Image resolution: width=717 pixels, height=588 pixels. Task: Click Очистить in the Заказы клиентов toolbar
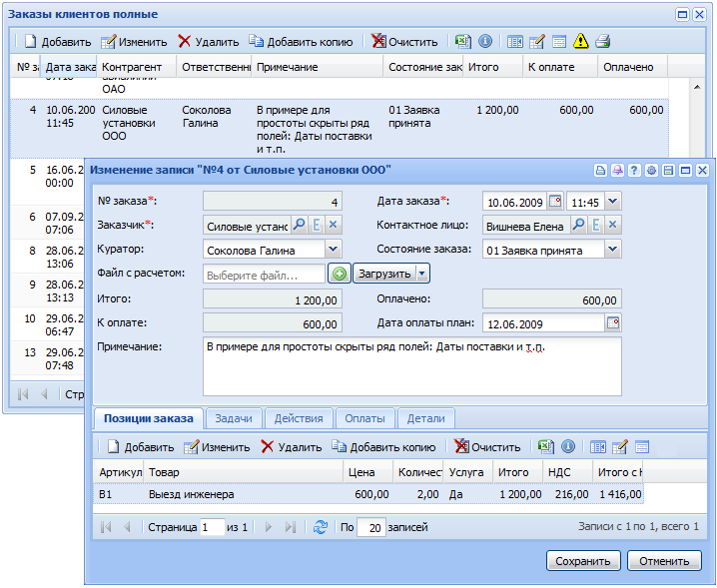point(404,42)
